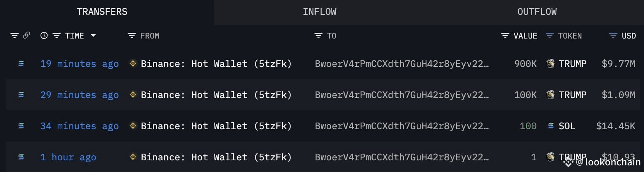
Task: Click the link chain icon in header
Action: click(x=27, y=35)
